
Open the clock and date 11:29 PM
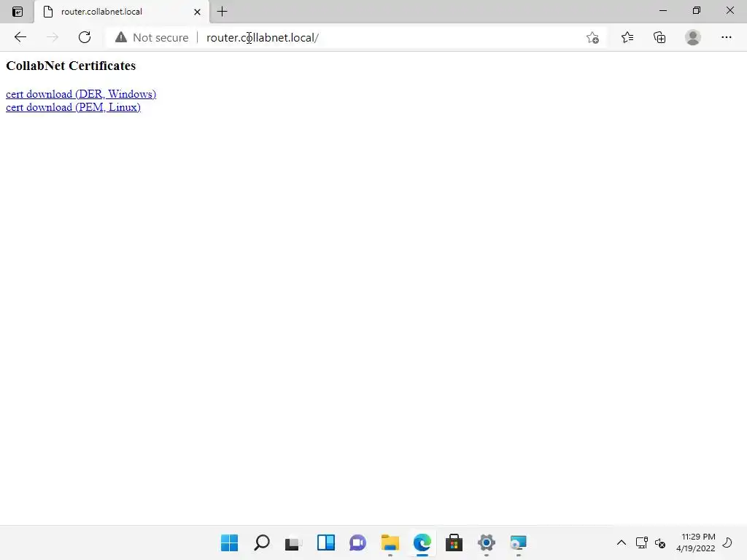(x=695, y=542)
